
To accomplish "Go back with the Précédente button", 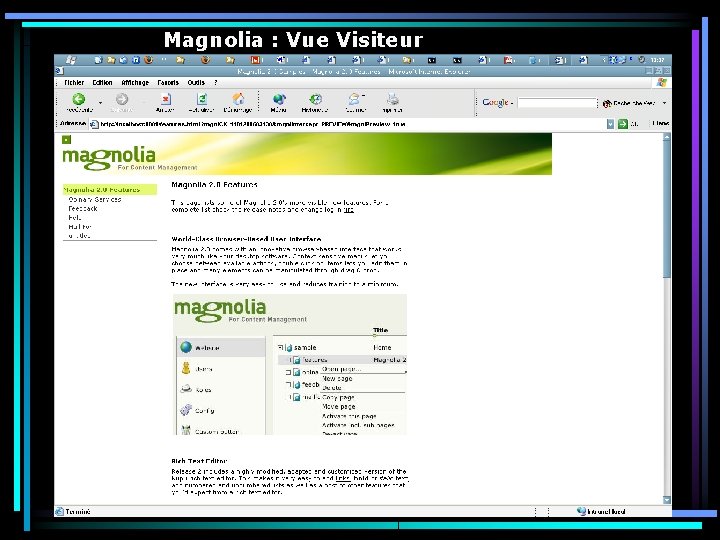I will (79, 102).
